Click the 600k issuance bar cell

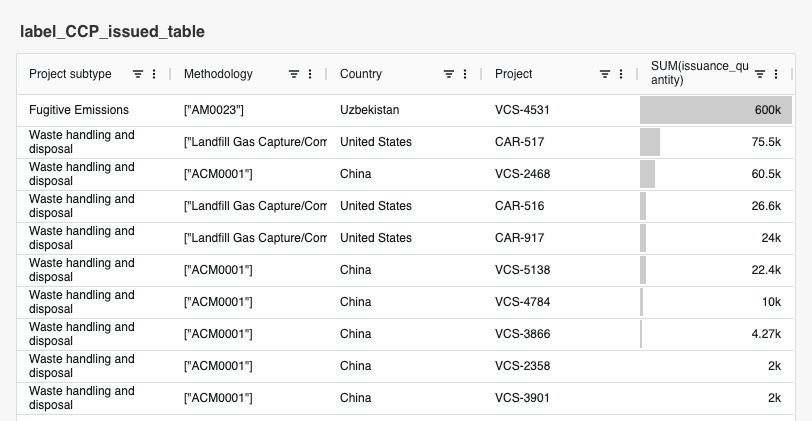(716, 110)
